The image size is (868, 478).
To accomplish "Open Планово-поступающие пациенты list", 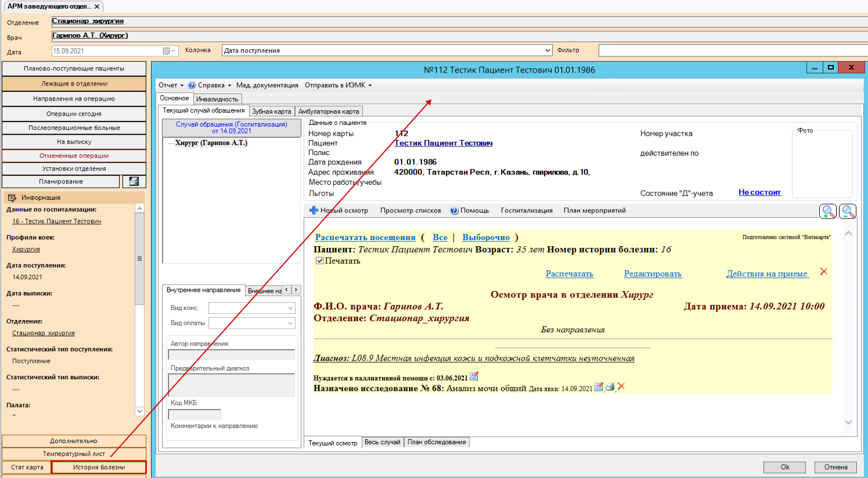I will coord(74,69).
